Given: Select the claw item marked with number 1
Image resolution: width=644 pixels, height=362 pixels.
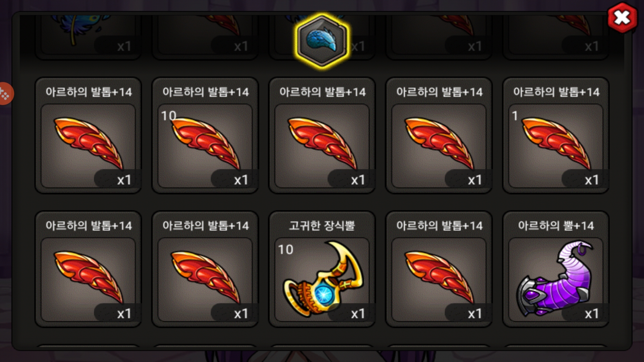Looking at the screenshot, I should 556,135.
